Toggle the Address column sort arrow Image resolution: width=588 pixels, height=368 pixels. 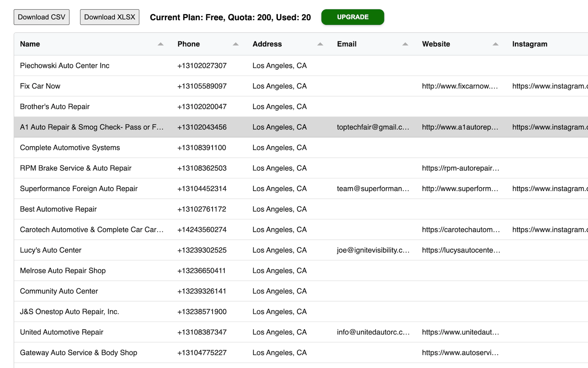[x=320, y=44]
